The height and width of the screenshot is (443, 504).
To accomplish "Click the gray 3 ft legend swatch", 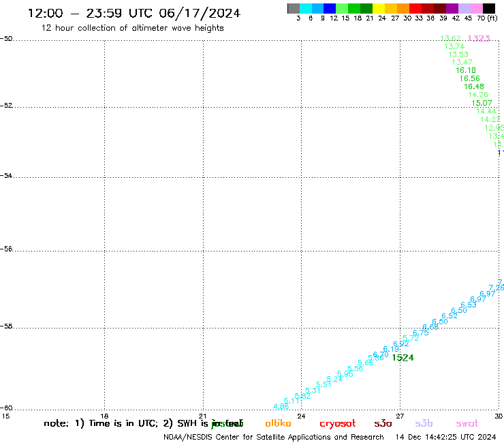I will 294,8.
